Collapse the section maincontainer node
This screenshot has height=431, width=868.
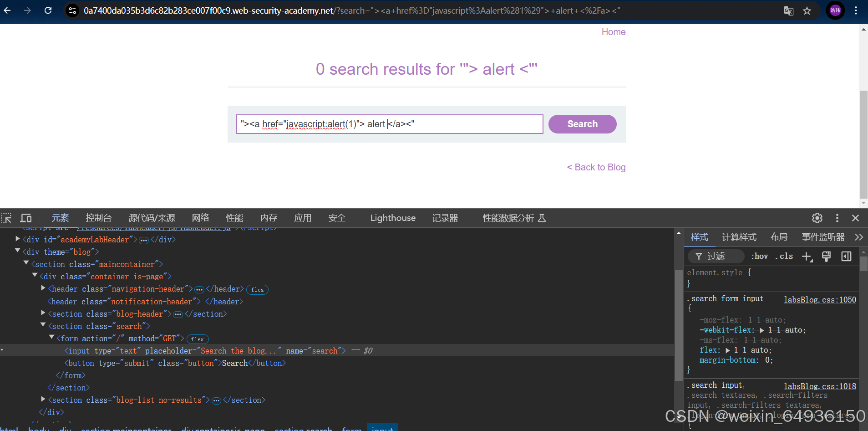tap(26, 263)
